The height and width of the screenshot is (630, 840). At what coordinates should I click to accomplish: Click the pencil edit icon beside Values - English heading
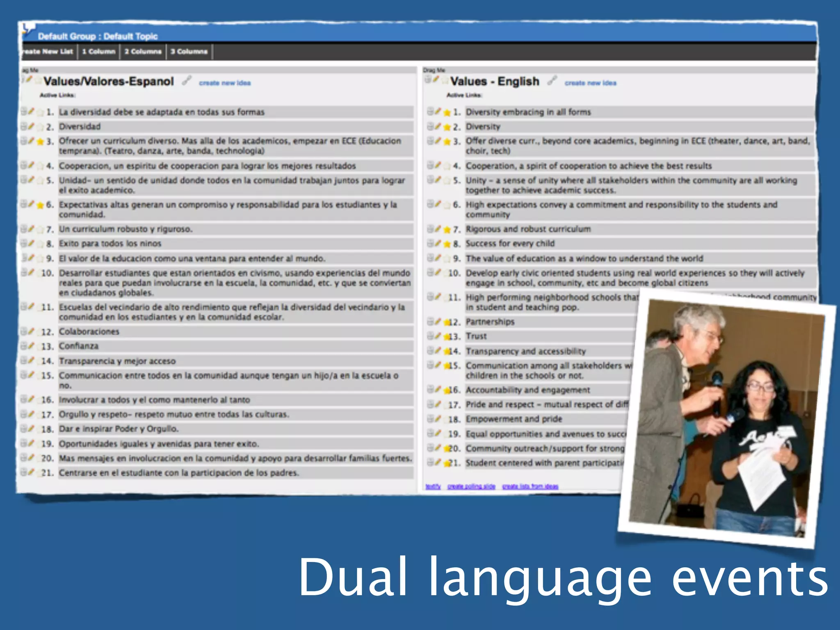click(436, 79)
